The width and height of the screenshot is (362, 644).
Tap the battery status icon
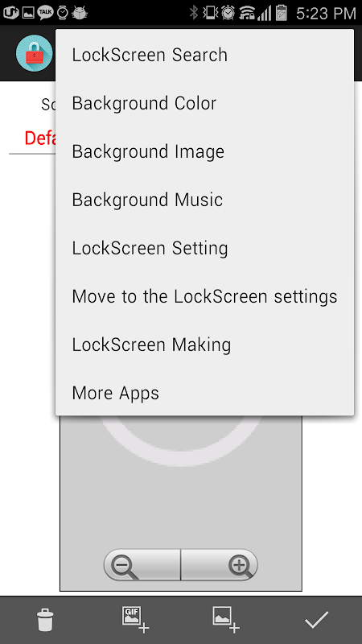click(282, 13)
